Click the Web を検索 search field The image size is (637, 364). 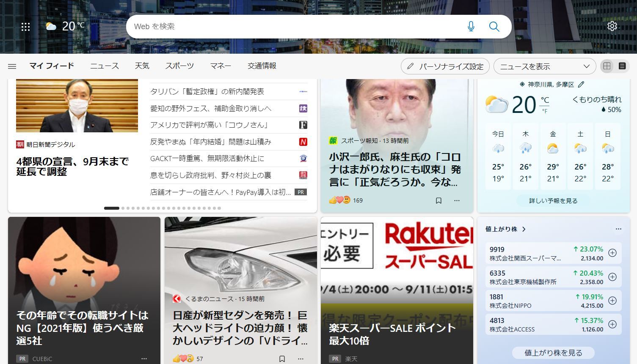(292, 27)
